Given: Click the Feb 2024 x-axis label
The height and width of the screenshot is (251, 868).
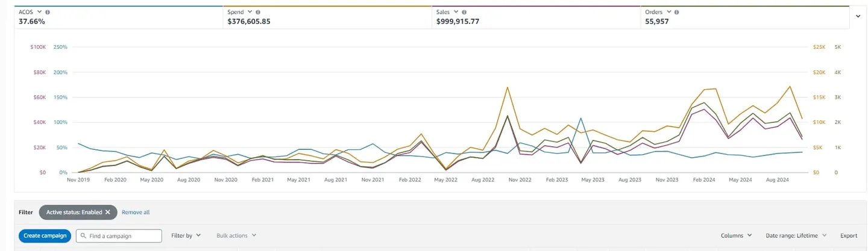Looking at the screenshot, I should [703, 180].
